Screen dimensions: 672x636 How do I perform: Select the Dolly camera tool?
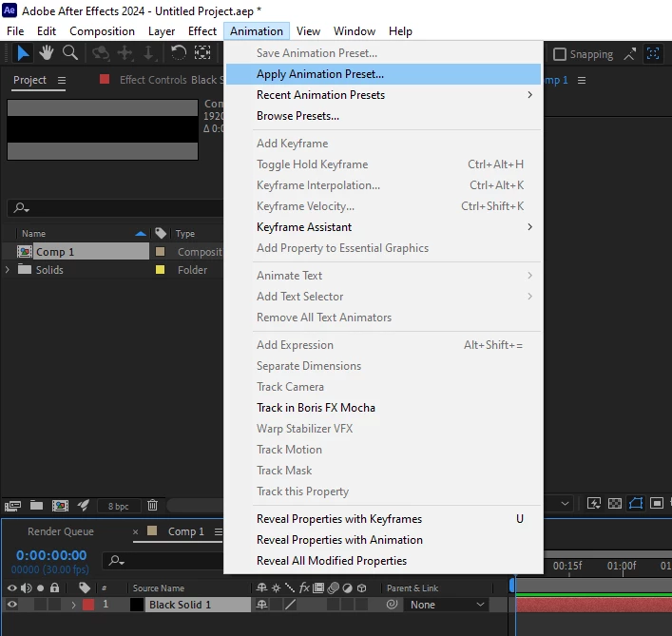click(148, 53)
